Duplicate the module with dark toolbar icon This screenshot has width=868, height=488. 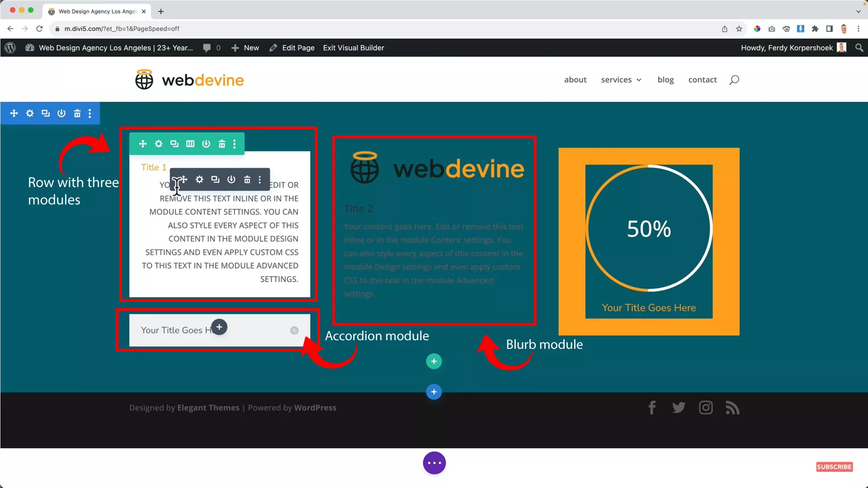215,179
